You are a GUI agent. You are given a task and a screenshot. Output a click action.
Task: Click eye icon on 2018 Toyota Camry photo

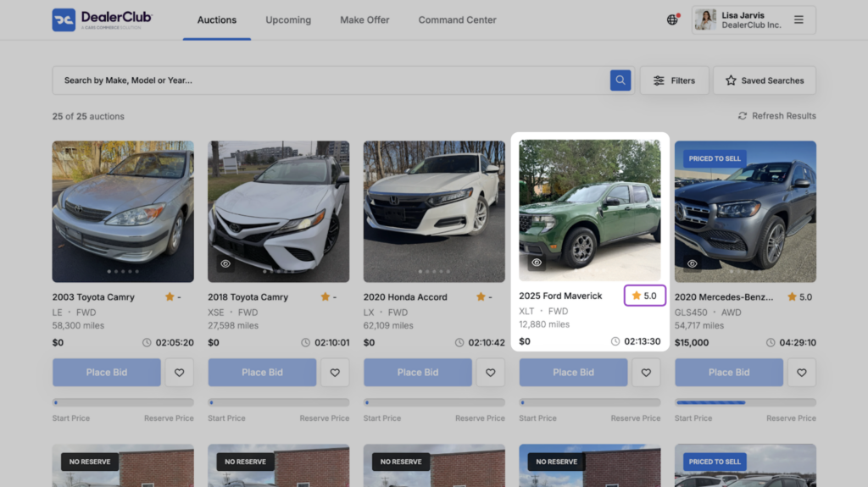click(225, 264)
